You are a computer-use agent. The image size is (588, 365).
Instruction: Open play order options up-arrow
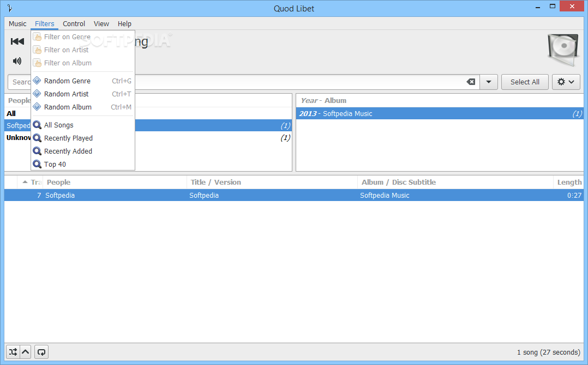[26, 352]
